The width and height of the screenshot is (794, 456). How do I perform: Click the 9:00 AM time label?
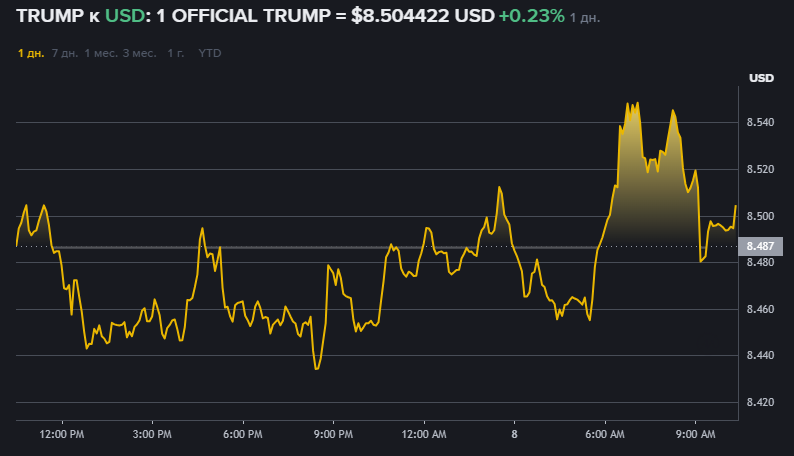point(696,434)
